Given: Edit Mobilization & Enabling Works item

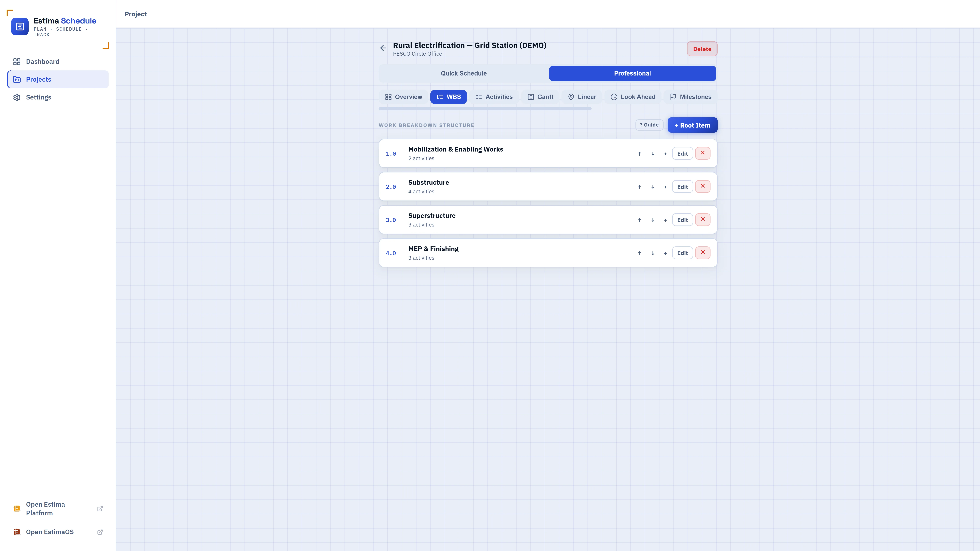Looking at the screenshot, I should point(682,154).
